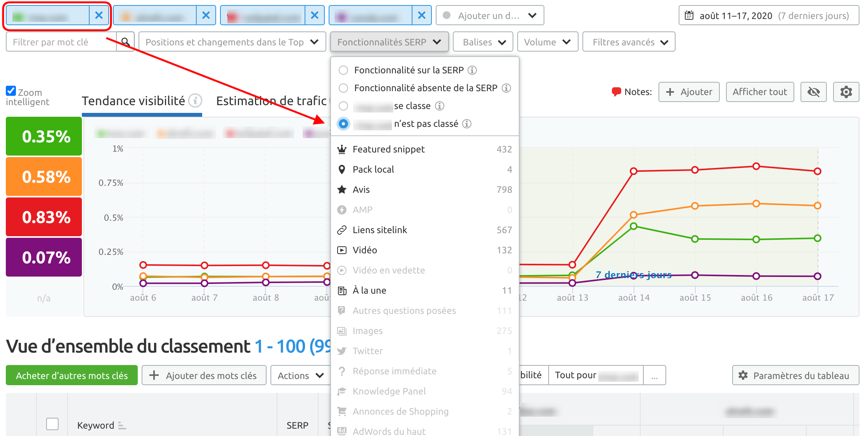The height and width of the screenshot is (436, 868).
Task: Open the Volume filter dropdown
Action: [x=547, y=42]
